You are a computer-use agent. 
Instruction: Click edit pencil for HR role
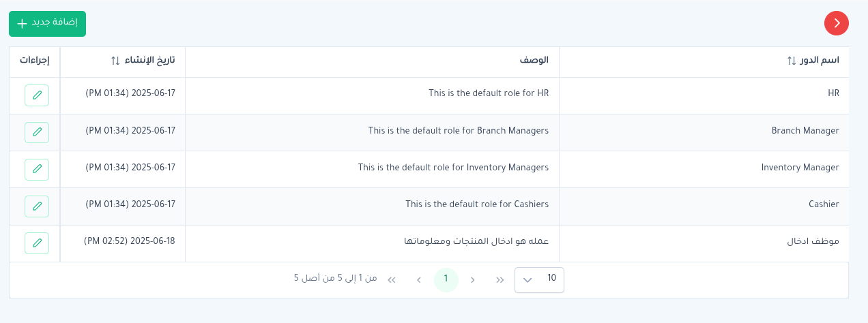pos(37,95)
